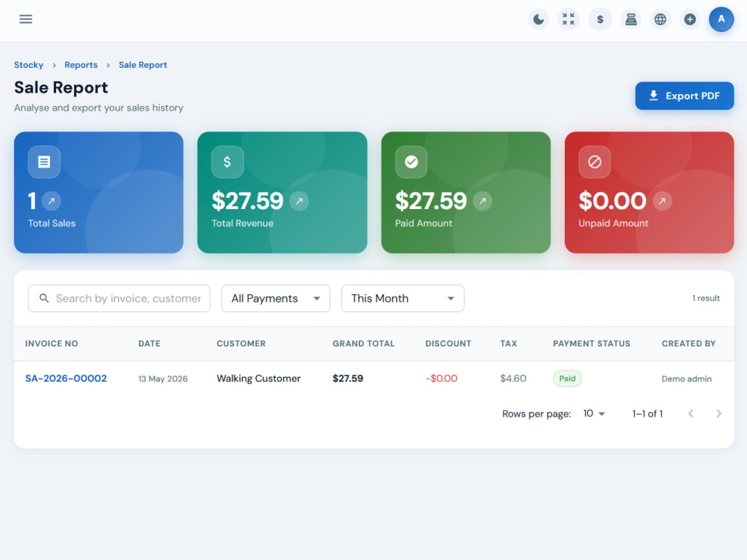Open rows per page 10 dropdown
Screen dimensions: 747x560
(594, 414)
